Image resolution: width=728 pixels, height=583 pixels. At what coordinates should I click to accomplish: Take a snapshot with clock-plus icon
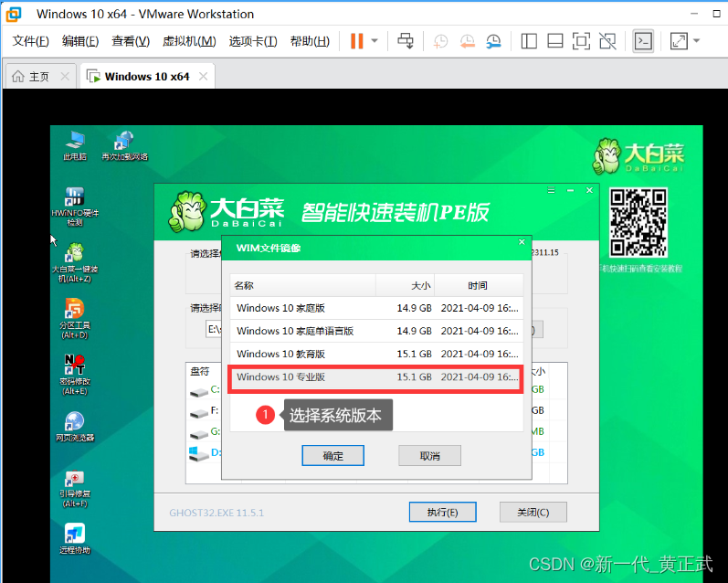[x=440, y=41]
